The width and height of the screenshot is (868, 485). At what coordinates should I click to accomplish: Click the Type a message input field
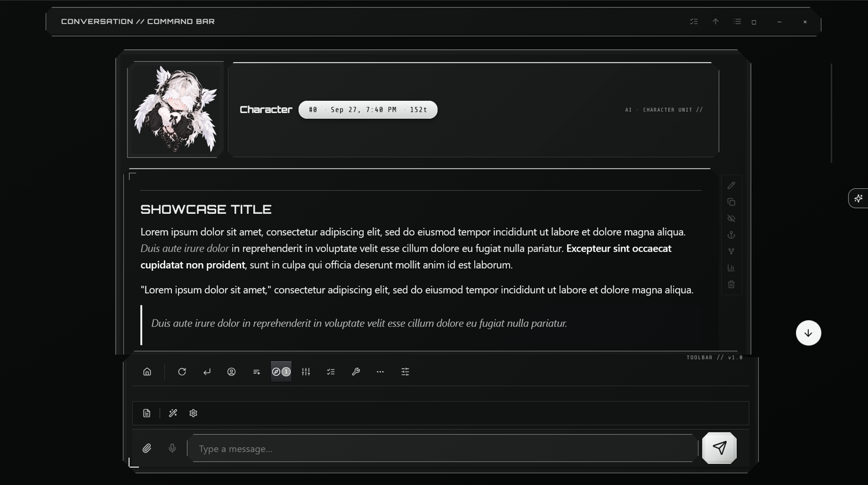[x=443, y=449]
